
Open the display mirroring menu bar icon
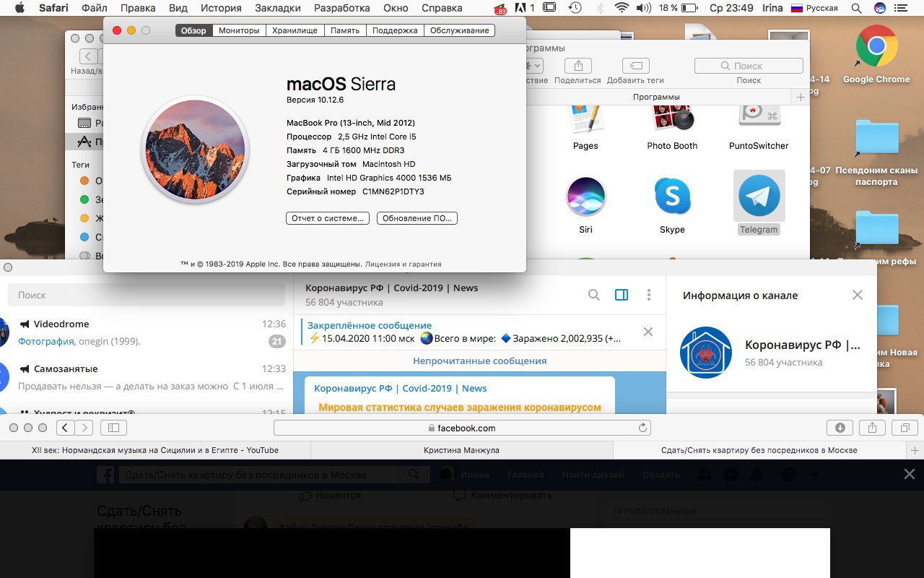pos(549,8)
